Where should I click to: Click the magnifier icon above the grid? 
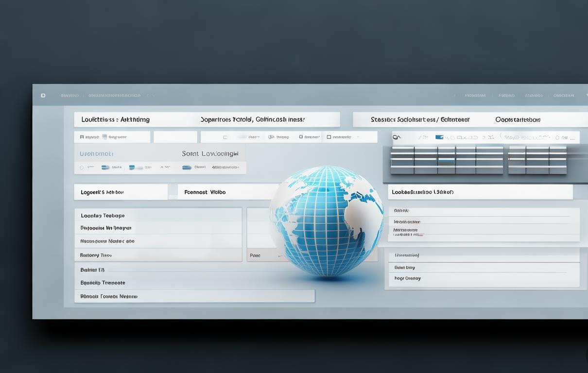397,137
